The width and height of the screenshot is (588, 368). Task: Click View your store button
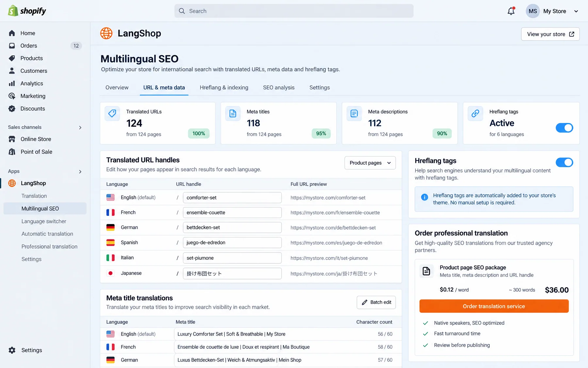(550, 34)
